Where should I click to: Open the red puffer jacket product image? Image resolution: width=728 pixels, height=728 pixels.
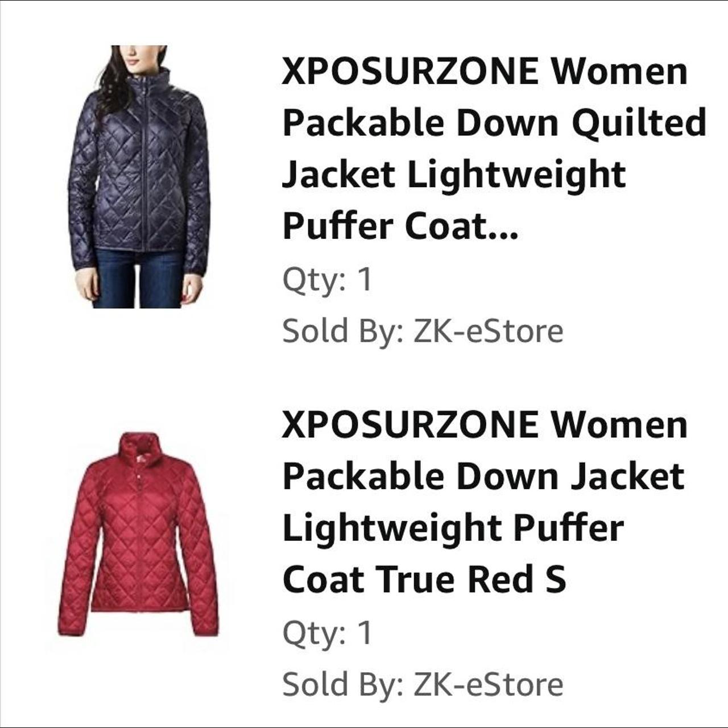coord(138,535)
